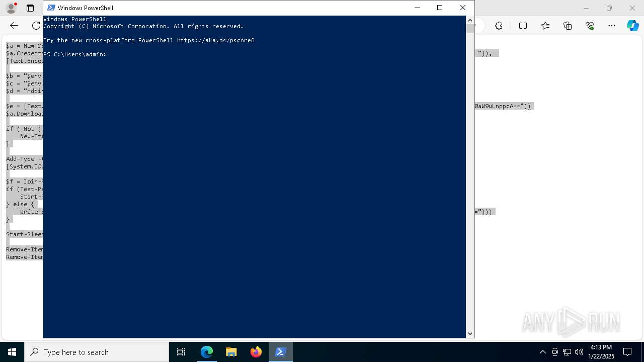The width and height of the screenshot is (644, 362).
Task: Click the $a.Download line in Edge page
Action: (25, 114)
